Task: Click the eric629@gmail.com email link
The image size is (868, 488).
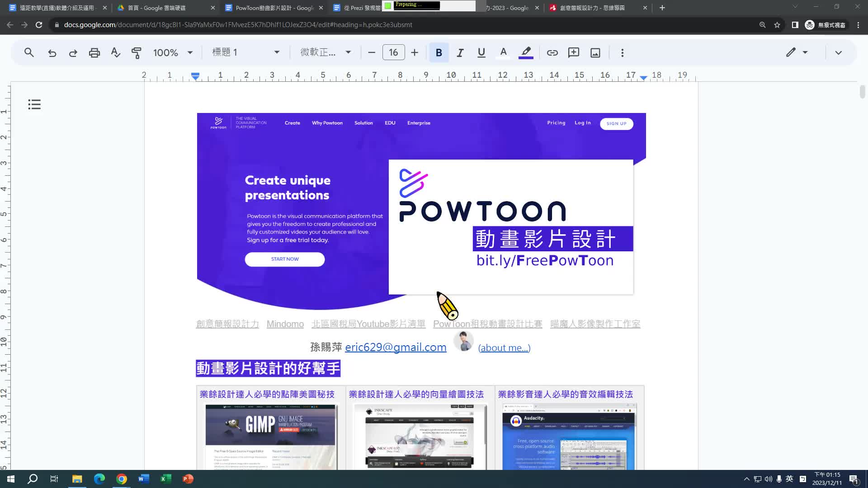Action: click(396, 347)
